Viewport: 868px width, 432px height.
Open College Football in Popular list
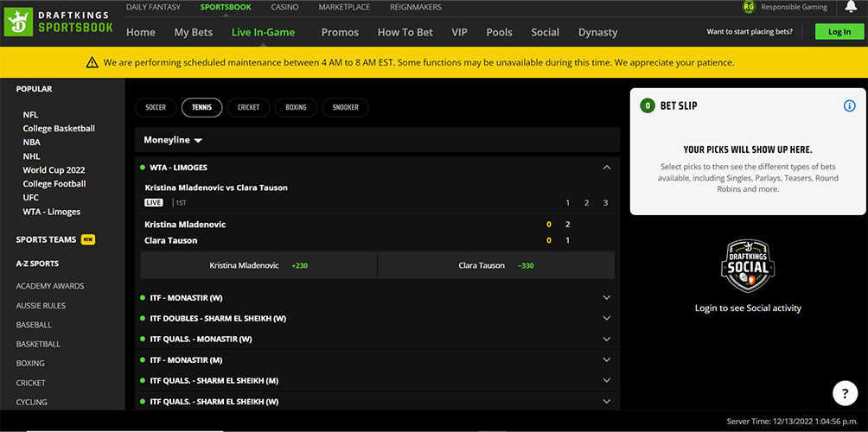pos(54,184)
